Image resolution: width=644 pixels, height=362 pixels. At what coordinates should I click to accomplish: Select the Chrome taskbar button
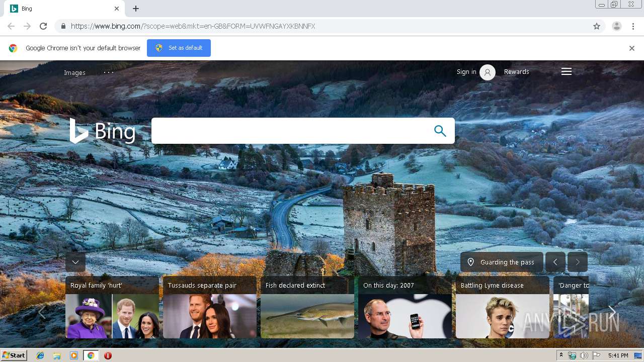pos(91,355)
